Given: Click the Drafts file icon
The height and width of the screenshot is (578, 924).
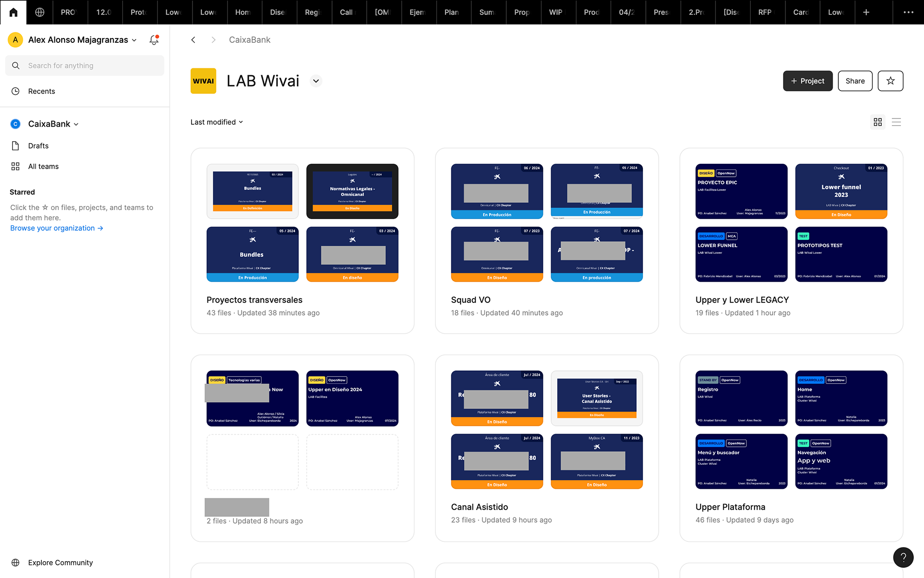Looking at the screenshot, I should point(15,145).
